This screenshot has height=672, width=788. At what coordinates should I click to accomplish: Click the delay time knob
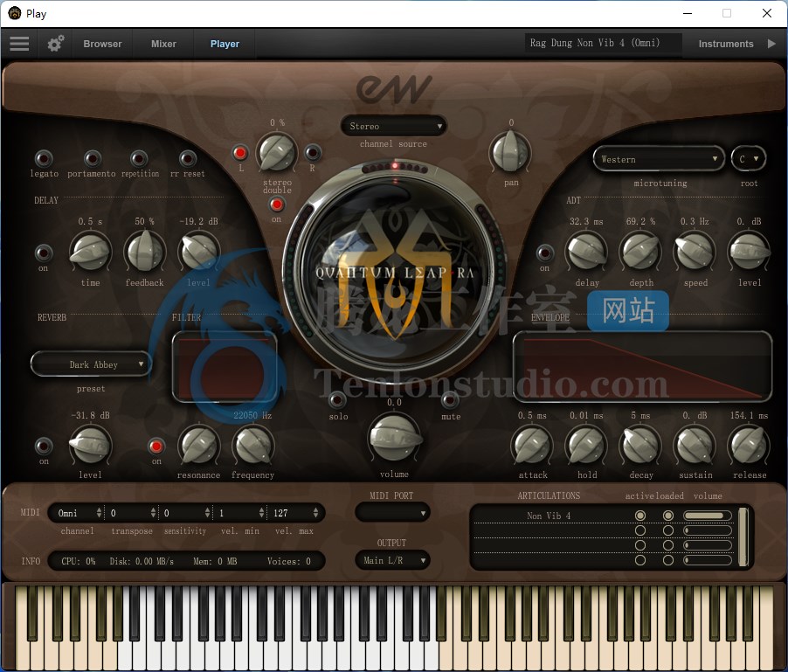tap(90, 252)
